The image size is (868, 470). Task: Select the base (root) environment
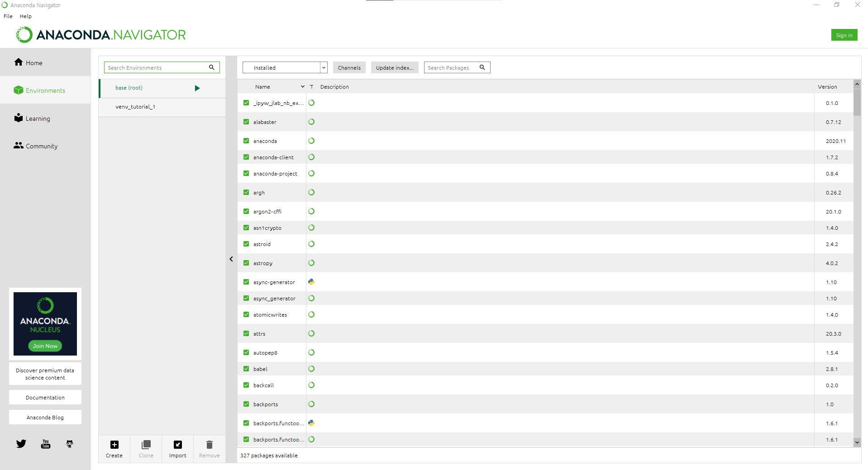point(162,88)
